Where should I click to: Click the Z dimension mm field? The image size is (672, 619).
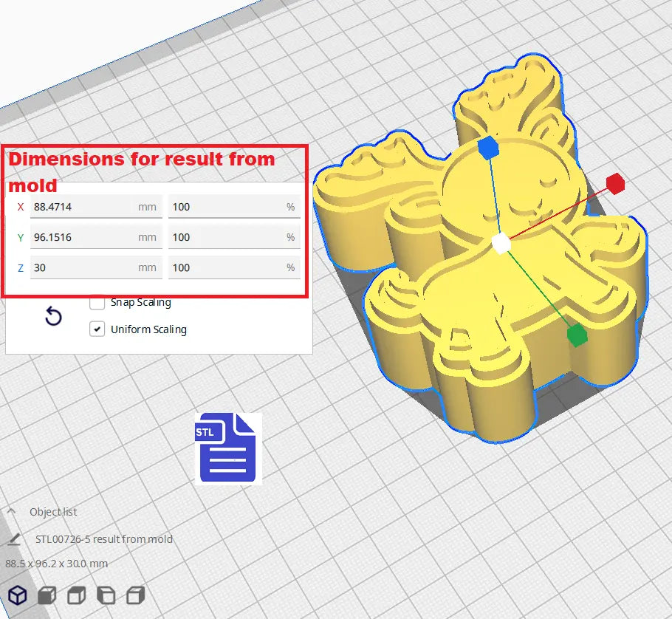83,267
